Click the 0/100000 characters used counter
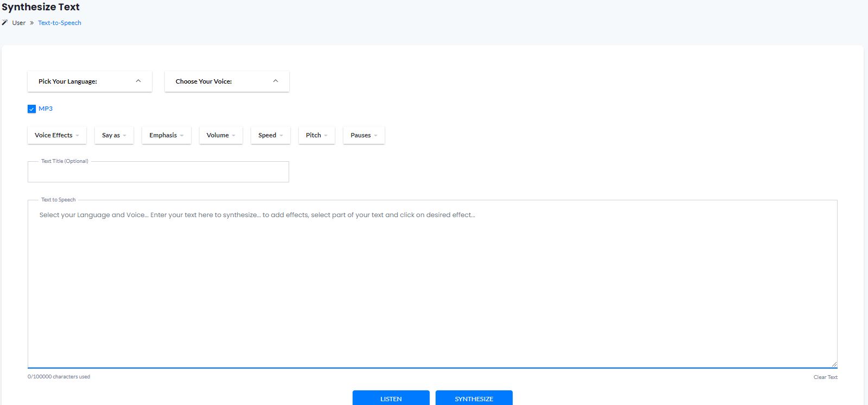Image resolution: width=868 pixels, height=405 pixels. 59,377
